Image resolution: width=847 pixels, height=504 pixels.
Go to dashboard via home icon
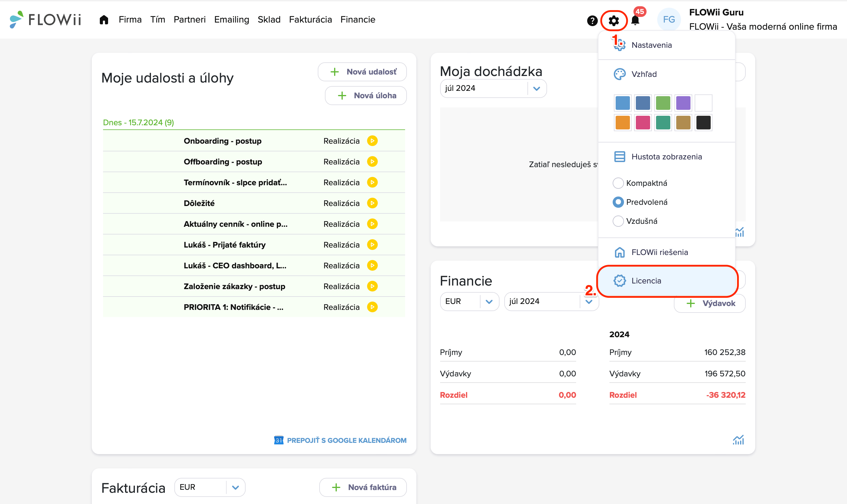coord(104,20)
